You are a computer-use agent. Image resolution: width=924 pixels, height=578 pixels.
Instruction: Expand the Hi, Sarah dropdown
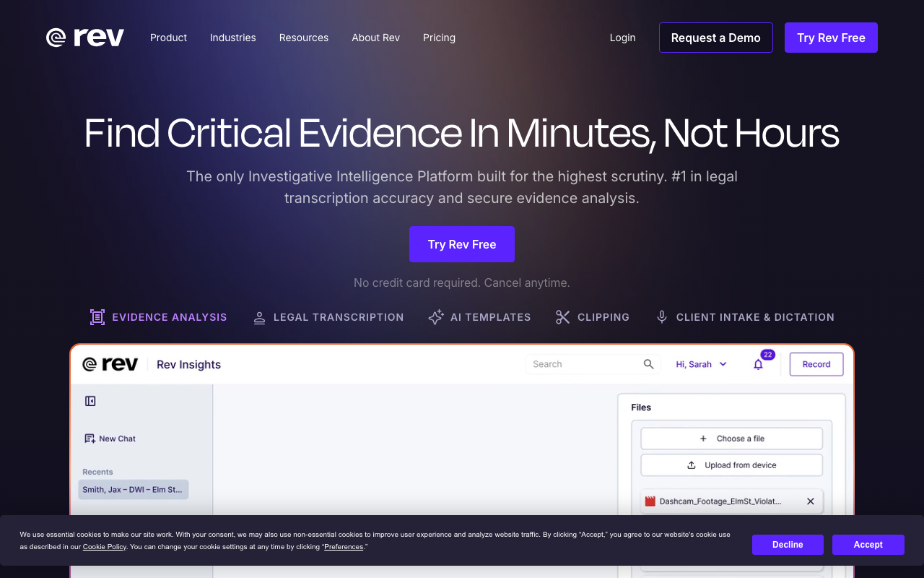click(701, 364)
